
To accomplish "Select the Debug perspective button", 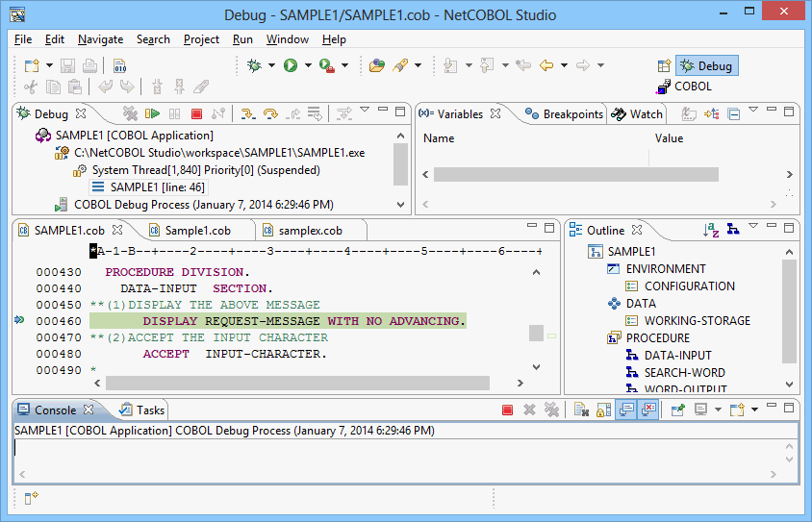I will tap(707, 65).
